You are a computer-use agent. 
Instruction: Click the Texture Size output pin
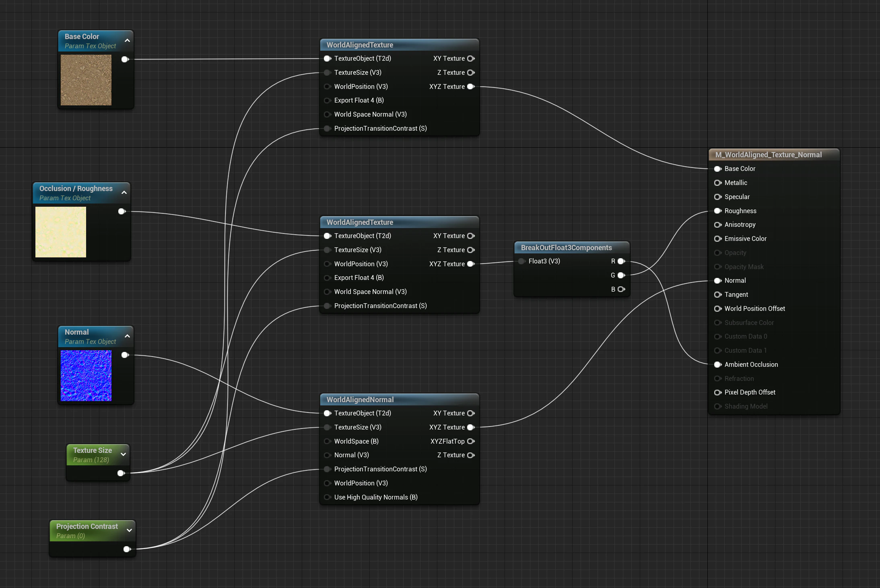[x=121, y=473]
